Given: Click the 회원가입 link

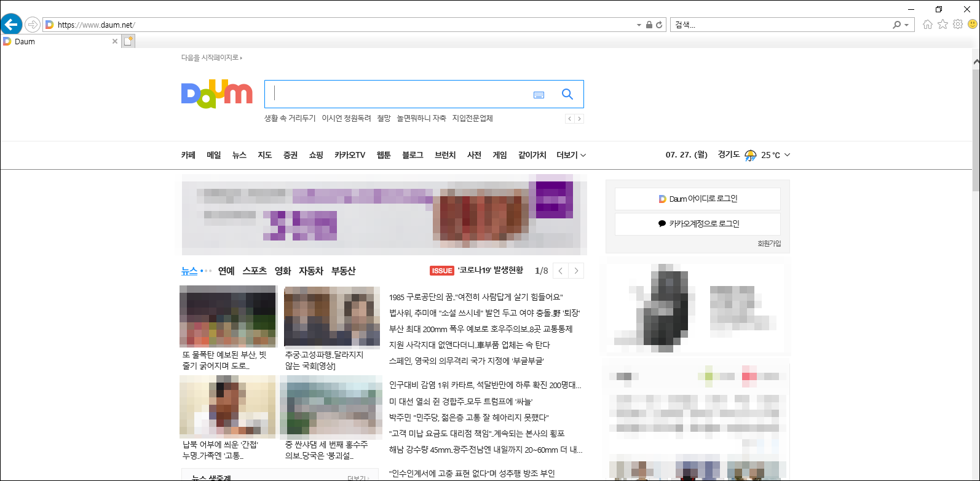Looking at the screenshot, I should point(769,244).
